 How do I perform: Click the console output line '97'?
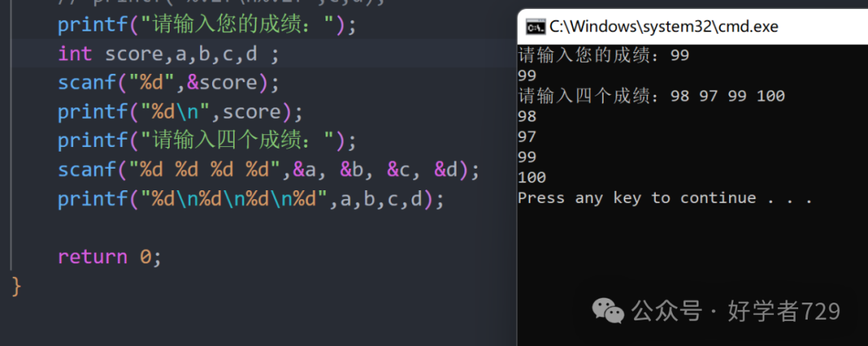tap(527, 137)
